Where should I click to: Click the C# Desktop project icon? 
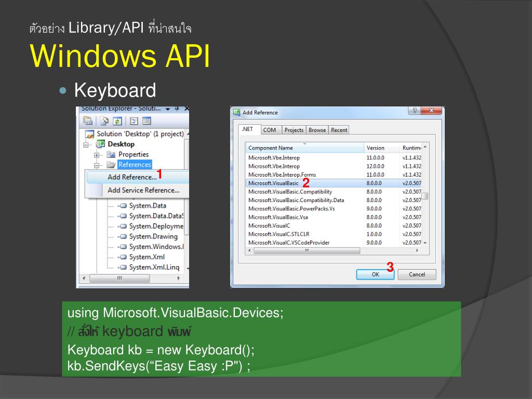(100, 144)
